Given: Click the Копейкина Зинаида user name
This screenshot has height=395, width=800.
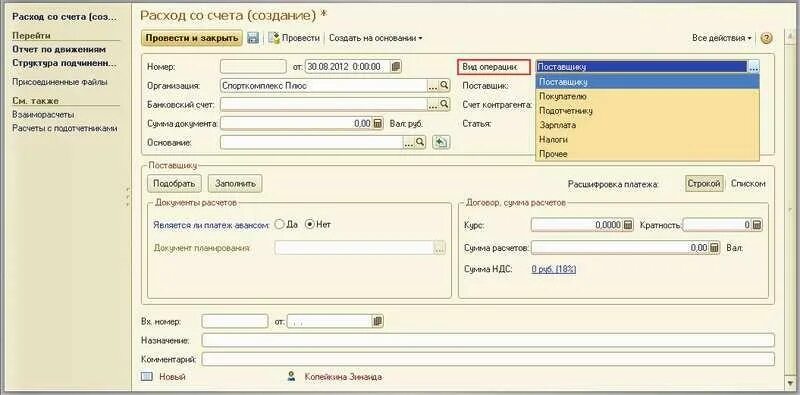Looking at the screenshot, I should (x=343, y=377).
